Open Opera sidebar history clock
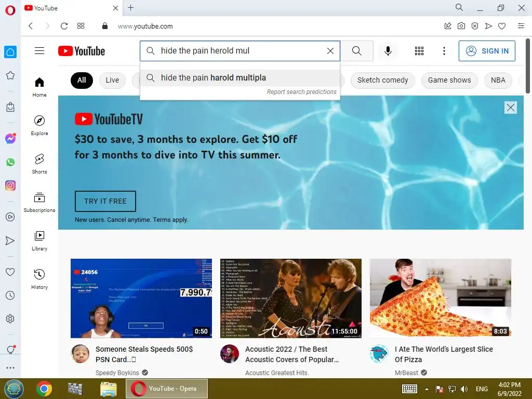 (x=10, y=296)
